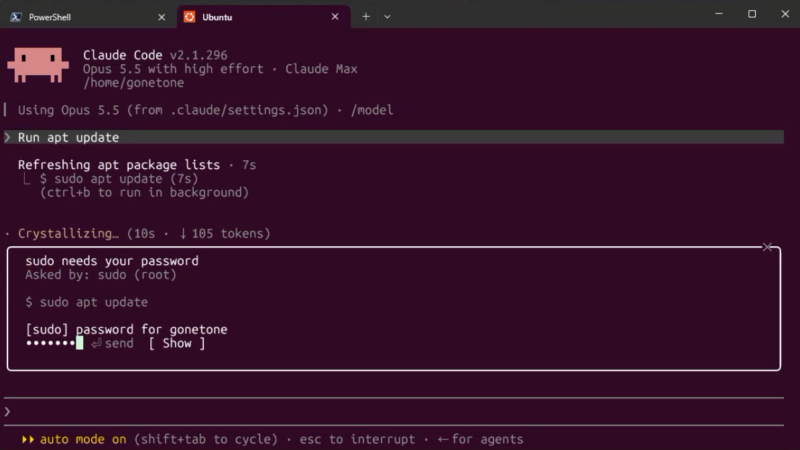Screen dimensions: 800x450
Task: Dismiss the sudo password dialog
Action: (767, 247)
